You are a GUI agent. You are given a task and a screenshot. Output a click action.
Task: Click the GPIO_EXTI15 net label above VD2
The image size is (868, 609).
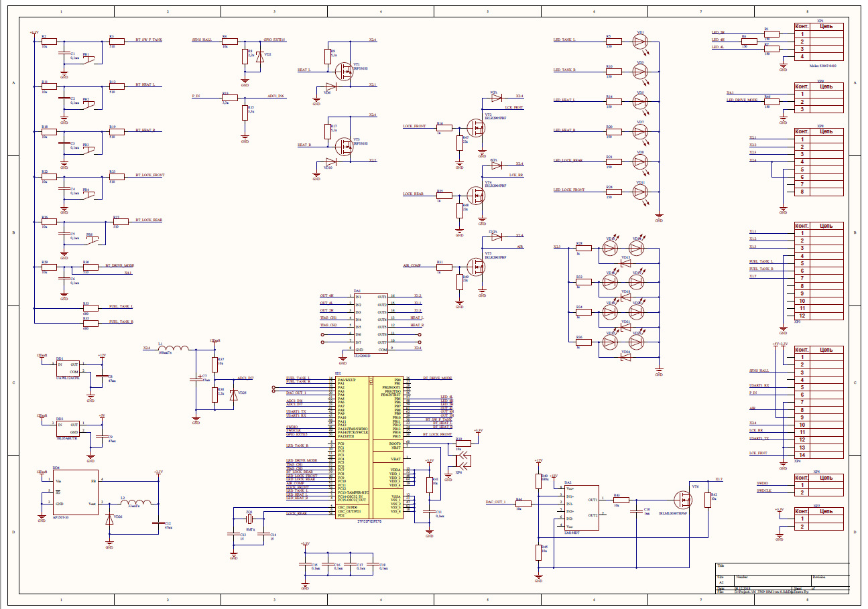(x=274, y=40)
